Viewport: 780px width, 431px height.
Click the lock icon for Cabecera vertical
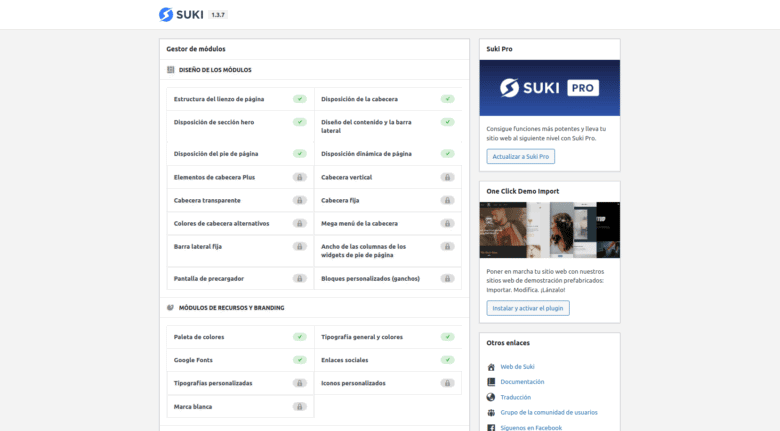point(447,177)
